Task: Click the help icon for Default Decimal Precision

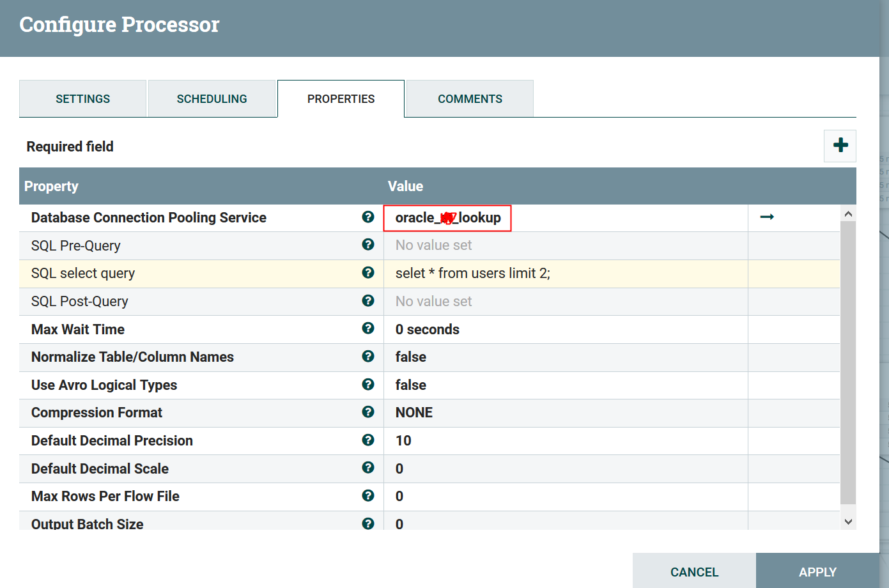Action: 368,440
